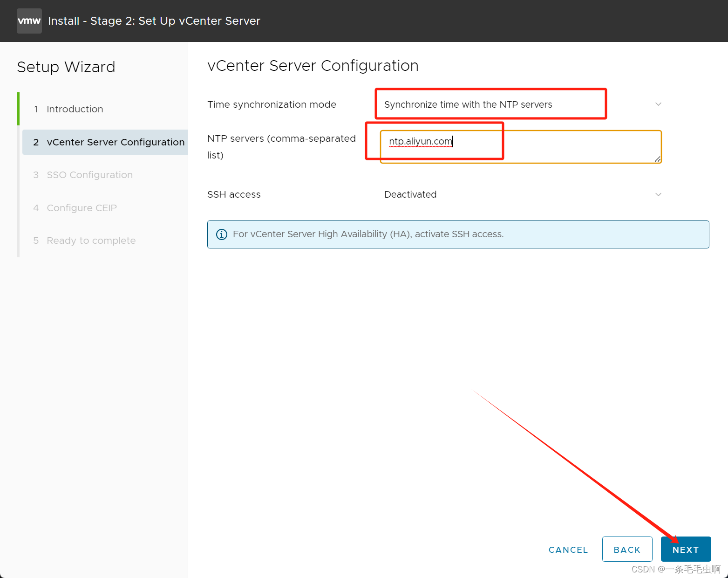
Task: Open the Time synchronization mode dropdown
Action: point(523,104)
